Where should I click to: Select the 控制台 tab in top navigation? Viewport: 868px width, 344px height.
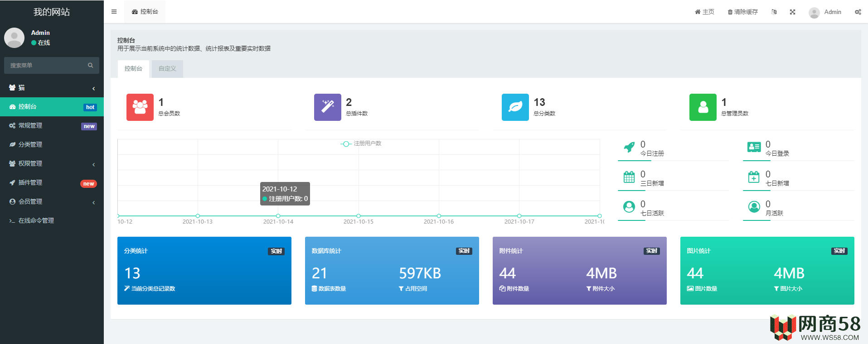click(x=145, y=12)
